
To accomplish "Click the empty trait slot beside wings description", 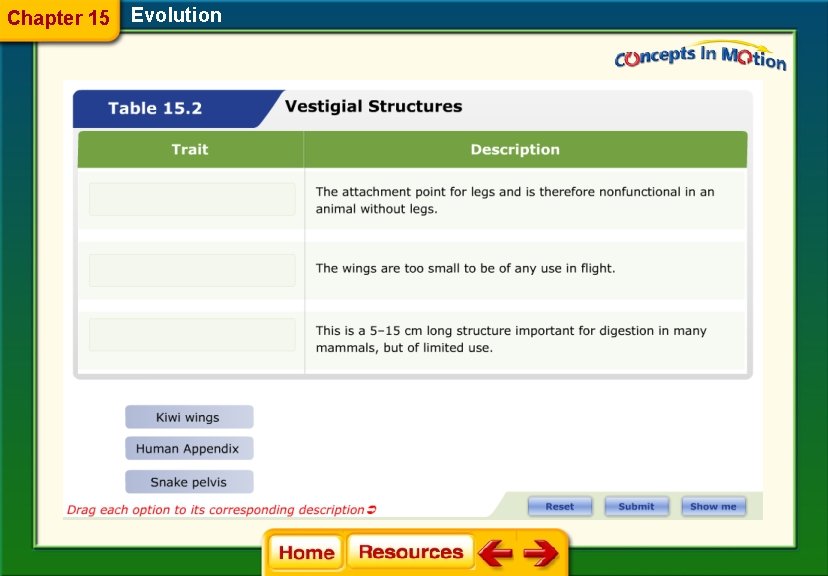I will [x=192, y=270].
